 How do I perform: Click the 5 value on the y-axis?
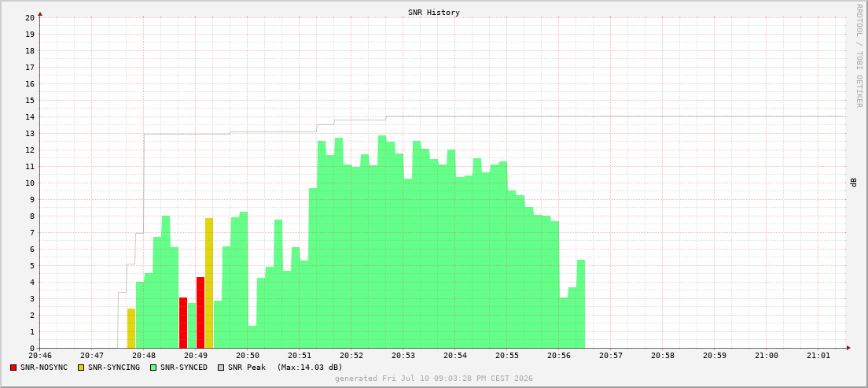[33, 265]
